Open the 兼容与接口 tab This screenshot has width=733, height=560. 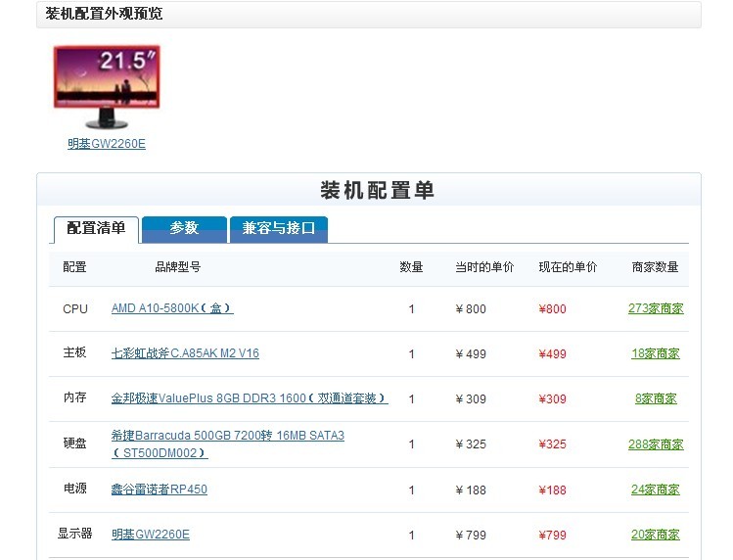pos(279,229)
